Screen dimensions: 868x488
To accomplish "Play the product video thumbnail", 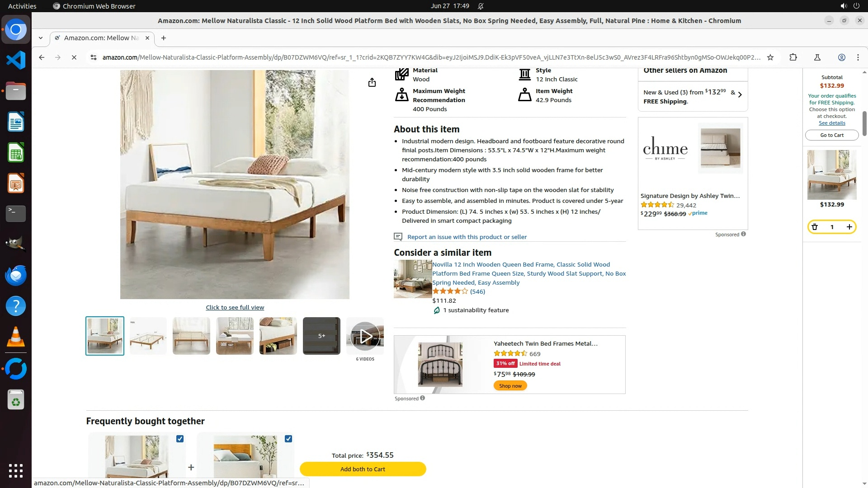I will [x=365, y=336].
